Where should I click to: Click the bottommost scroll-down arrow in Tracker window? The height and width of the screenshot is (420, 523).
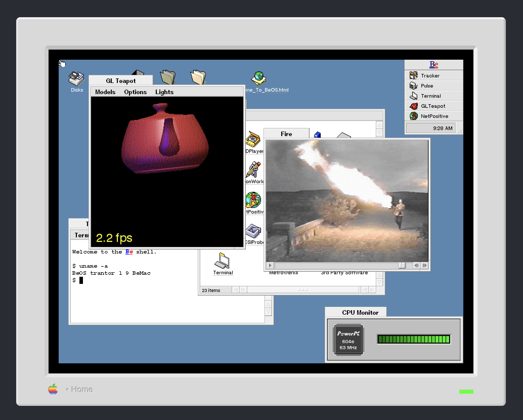click(379, 282)
